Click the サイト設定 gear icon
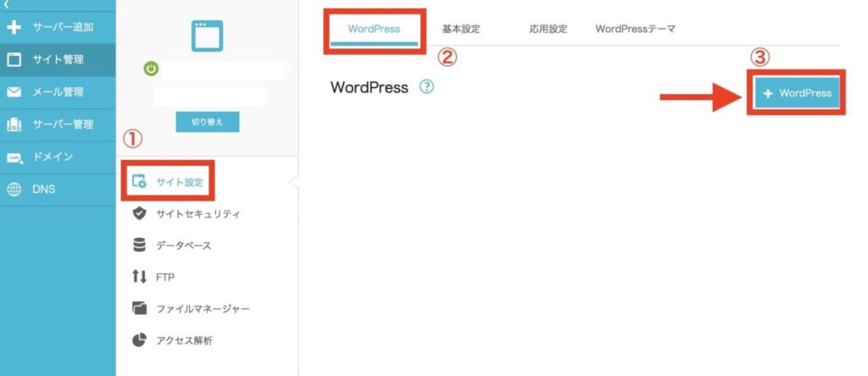The width and height of the screenshot is (868, 376). point(140,181)
